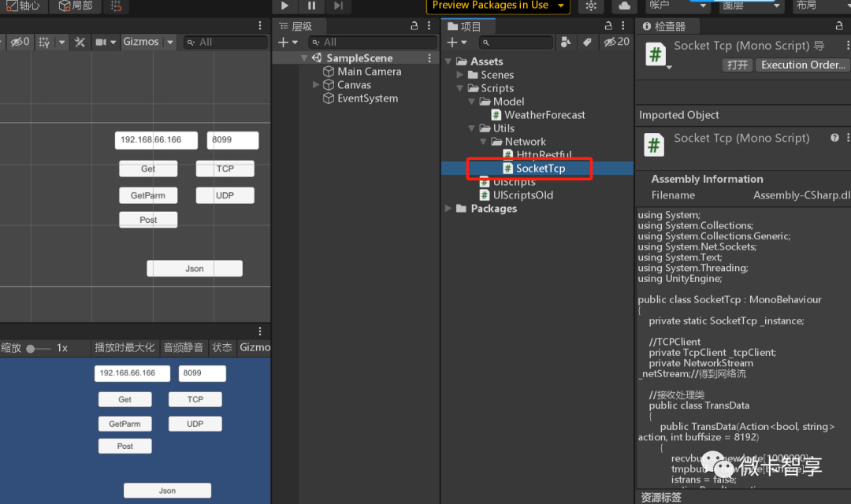Lock the Inspector using its padlock icon
Screen dimensions: 851x504
click(x=838, y=25)
